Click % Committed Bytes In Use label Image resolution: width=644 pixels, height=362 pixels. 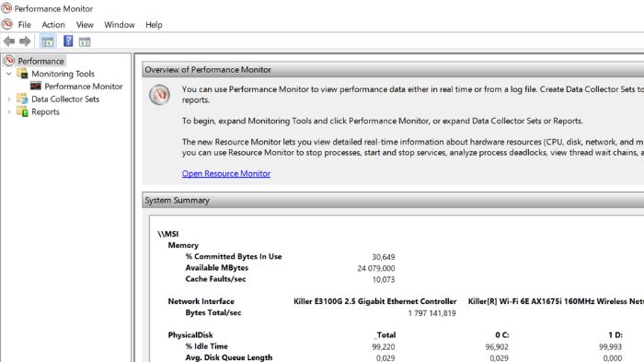pyautogui.click(x=234, y=256)
